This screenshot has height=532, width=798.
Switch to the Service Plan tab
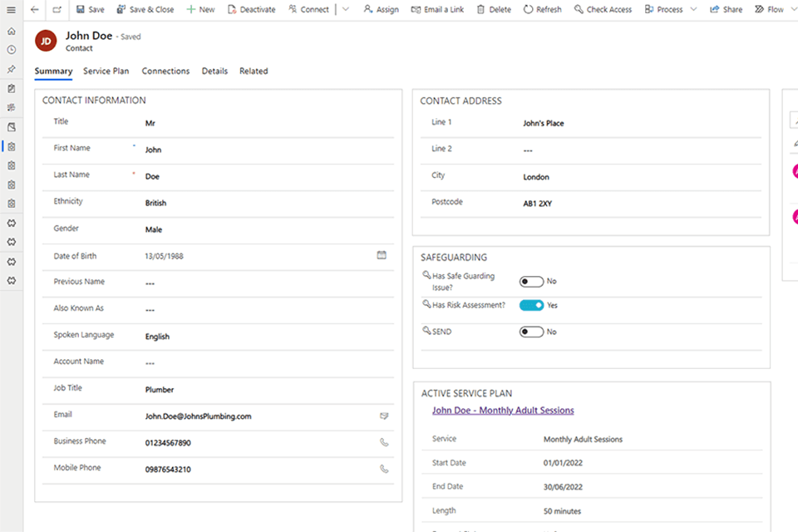pos(106,71)
